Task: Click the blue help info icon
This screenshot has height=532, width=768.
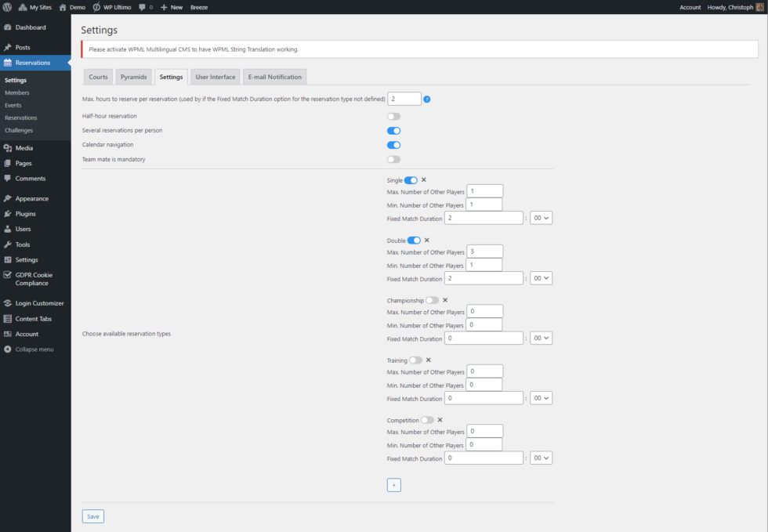Action: (x=427, y=100)
